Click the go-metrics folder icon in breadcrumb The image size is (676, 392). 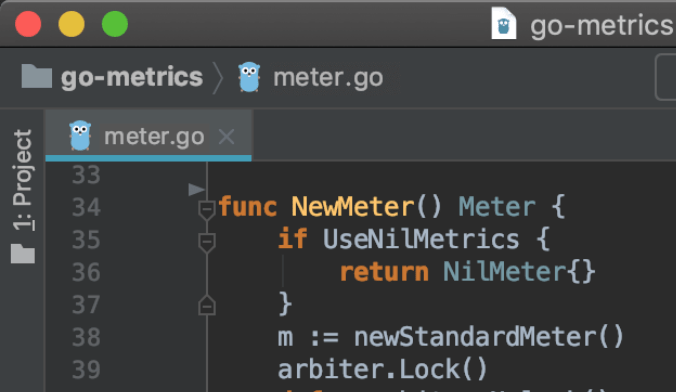(37, 76)
